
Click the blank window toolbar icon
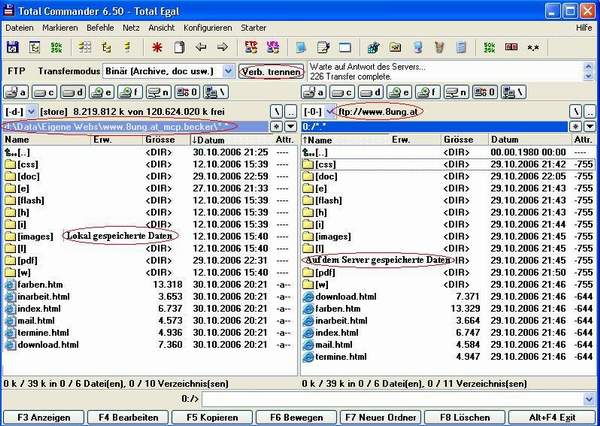pos(345,47)
